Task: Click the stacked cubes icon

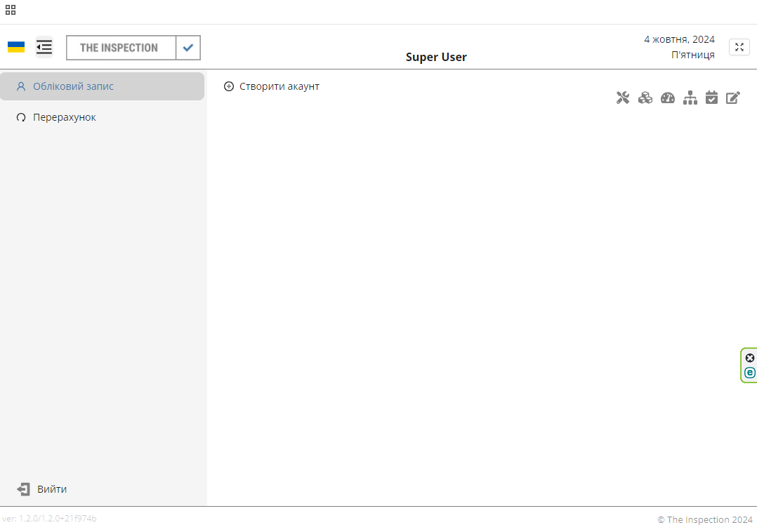Action: (645, 98)
